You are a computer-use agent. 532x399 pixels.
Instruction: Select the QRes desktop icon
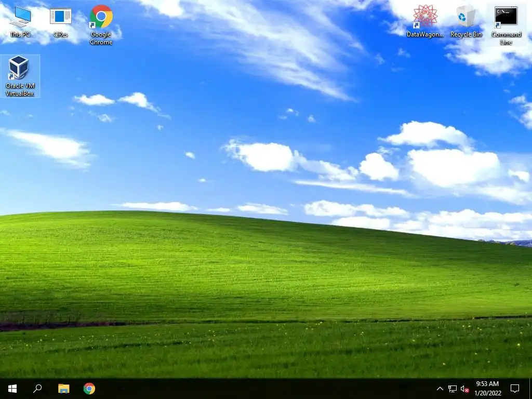click(60, 22)
